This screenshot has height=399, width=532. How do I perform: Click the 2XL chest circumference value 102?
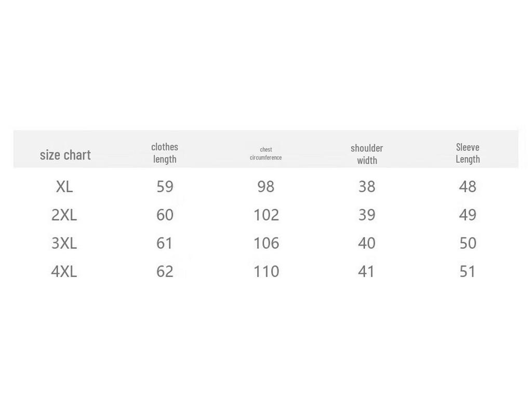(266, 215)
